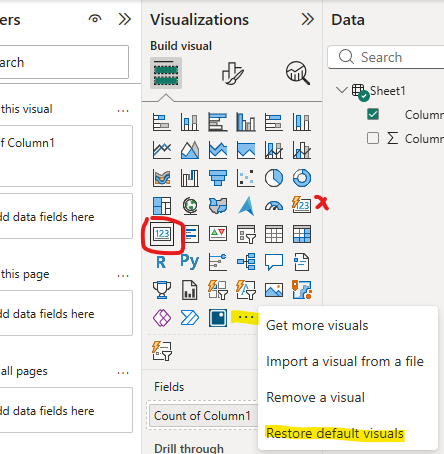Select the donut chart visual
This screenshot has height=454, width=444.
click(x=302, y=178)
